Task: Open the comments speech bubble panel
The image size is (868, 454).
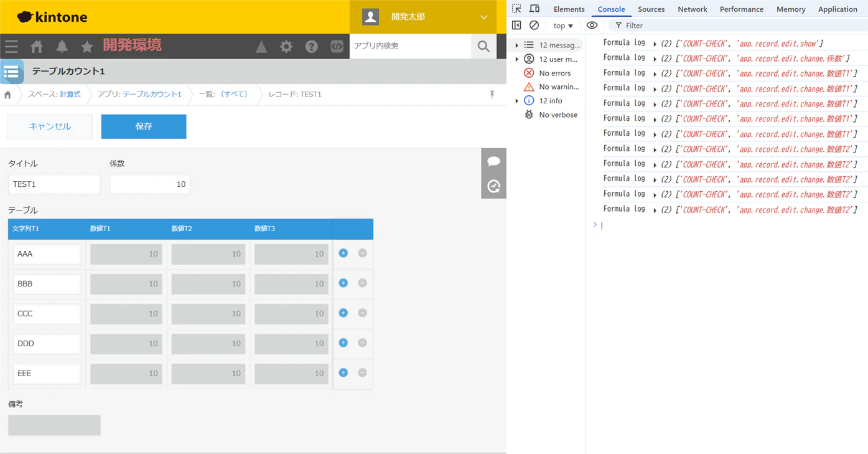Action: tap(494, 161)
